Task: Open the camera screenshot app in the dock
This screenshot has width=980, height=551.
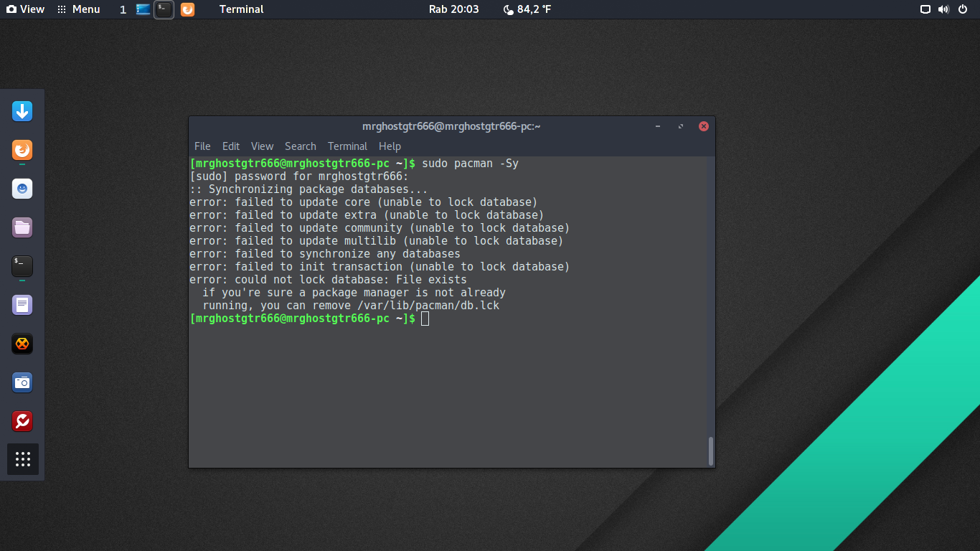Action: (x=22, y=382)
